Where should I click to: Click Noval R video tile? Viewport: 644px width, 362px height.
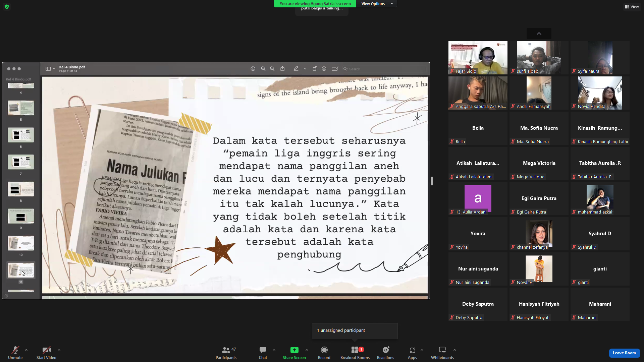pos(539,269)
